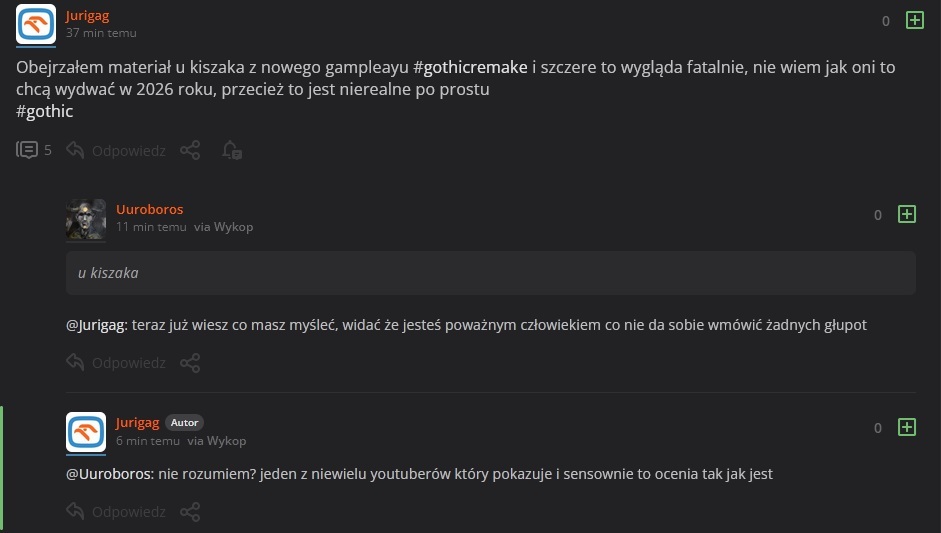
Task: Open the "37 min temu" post timestamp
Action: (99, 32)
